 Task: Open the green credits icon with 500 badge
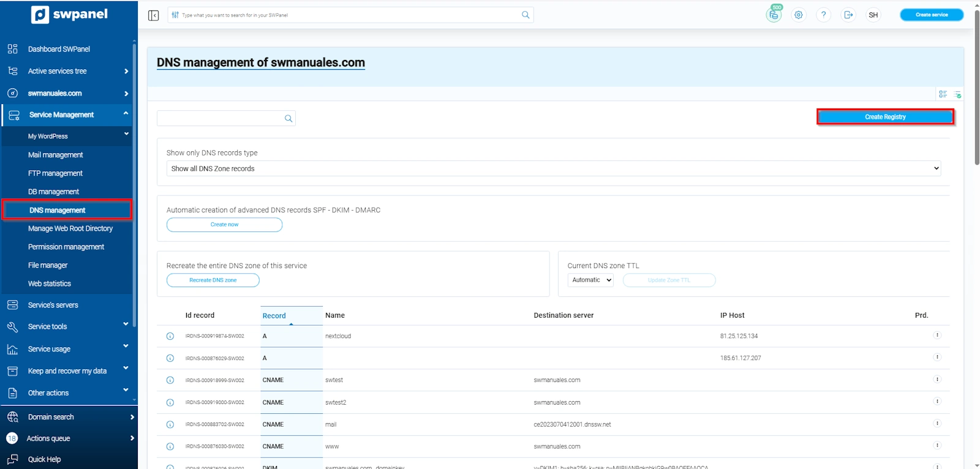774,14
